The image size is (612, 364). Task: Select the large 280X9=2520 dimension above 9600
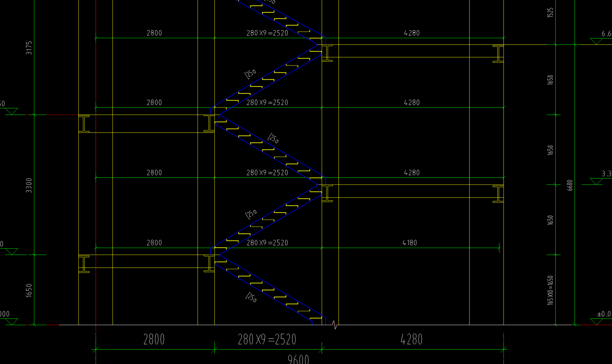pyautogui.click(x=267, y=340)
